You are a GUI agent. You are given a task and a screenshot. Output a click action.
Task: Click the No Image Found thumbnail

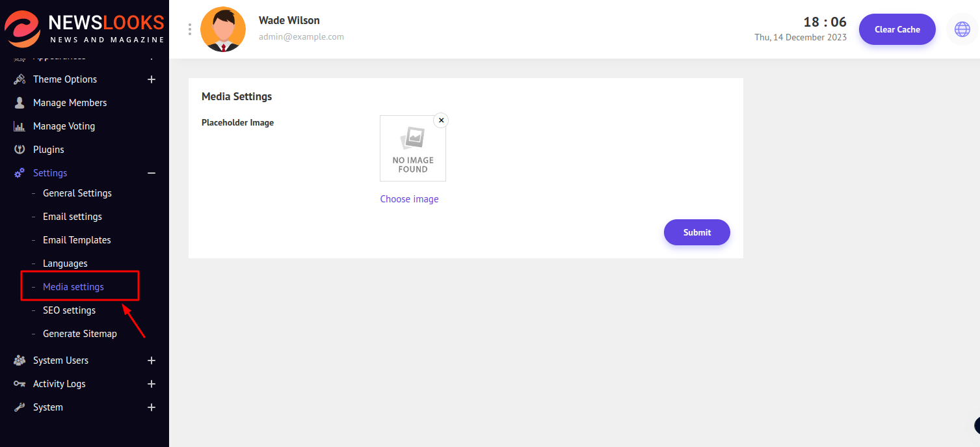tap(413, 149)
